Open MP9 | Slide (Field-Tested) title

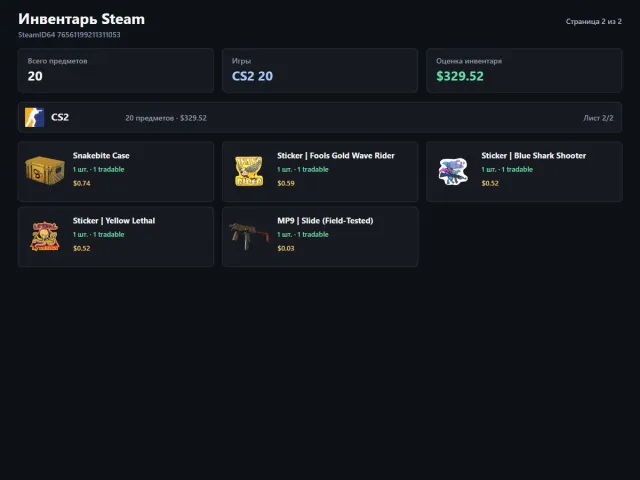click(x=325, y=221)
